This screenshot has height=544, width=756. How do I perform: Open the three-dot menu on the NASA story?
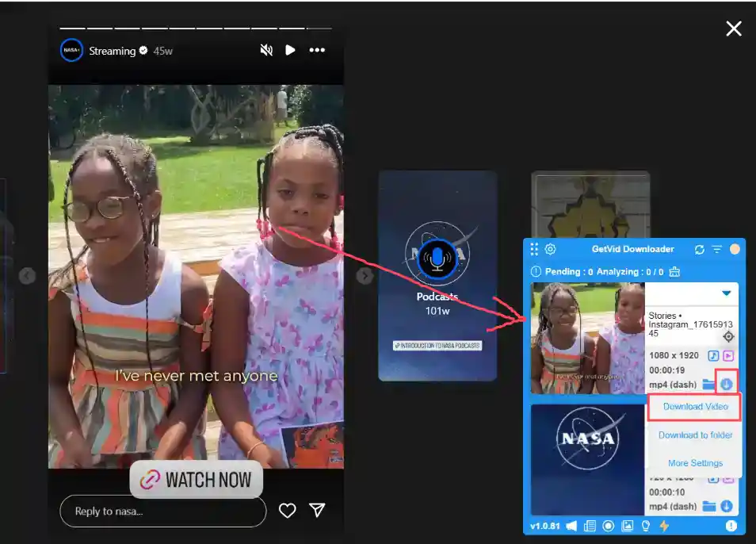pos(317,50)
